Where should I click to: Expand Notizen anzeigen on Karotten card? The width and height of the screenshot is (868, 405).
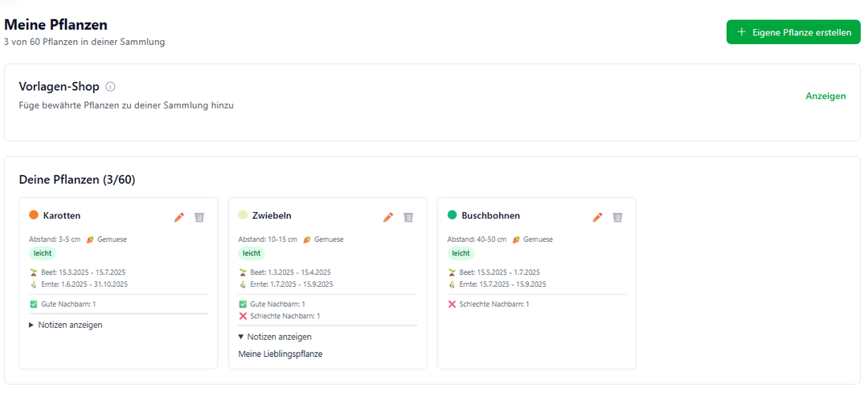point(66,325)
